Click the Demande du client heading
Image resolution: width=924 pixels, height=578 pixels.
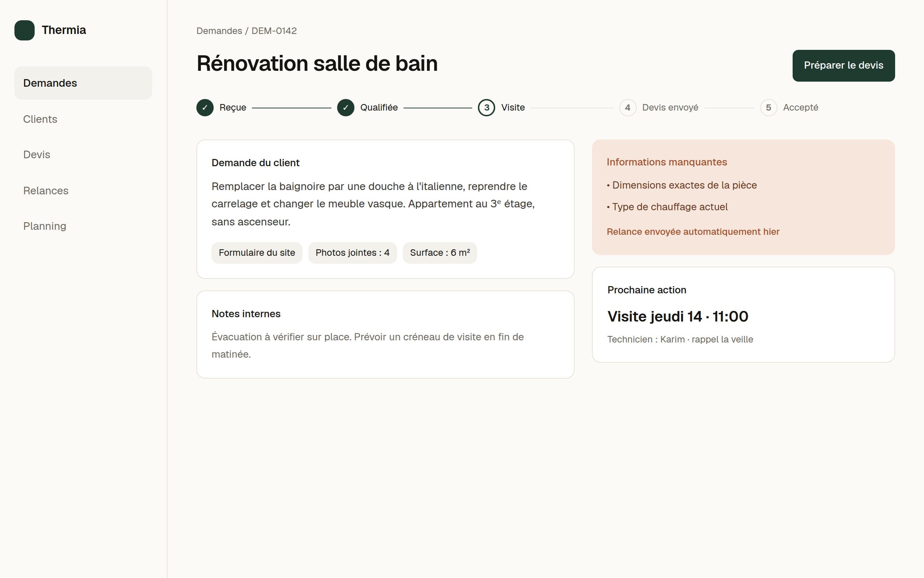click(x=256, y=163)
